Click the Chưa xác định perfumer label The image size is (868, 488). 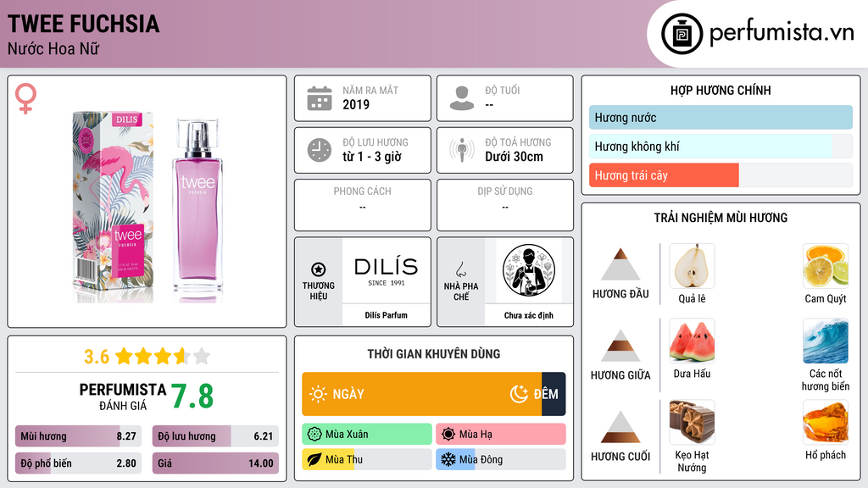[x=529, y=315]
